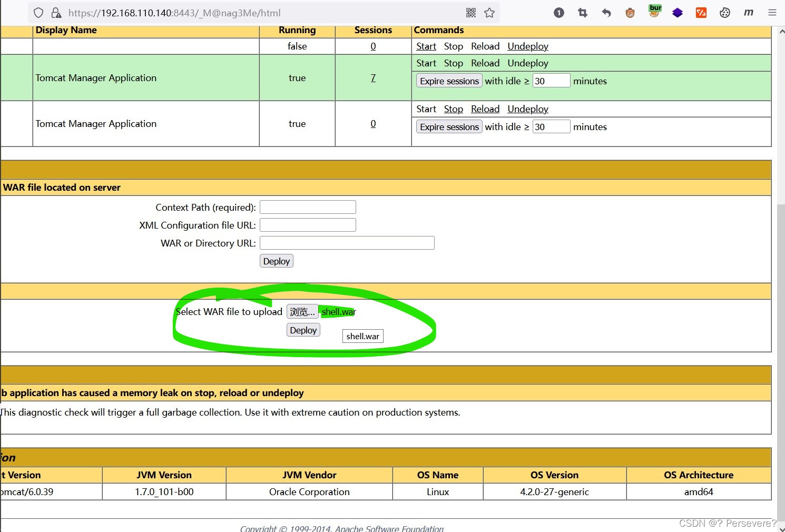This screenshot has height=532, width=785.
Task: Click the orange square extension icon
Action: [x=701, y=13]
